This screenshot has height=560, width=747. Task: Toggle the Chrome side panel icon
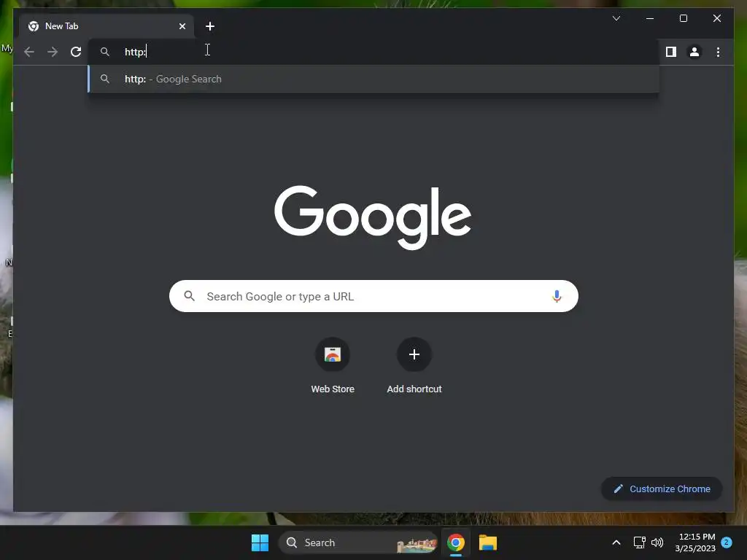point(671,52)
